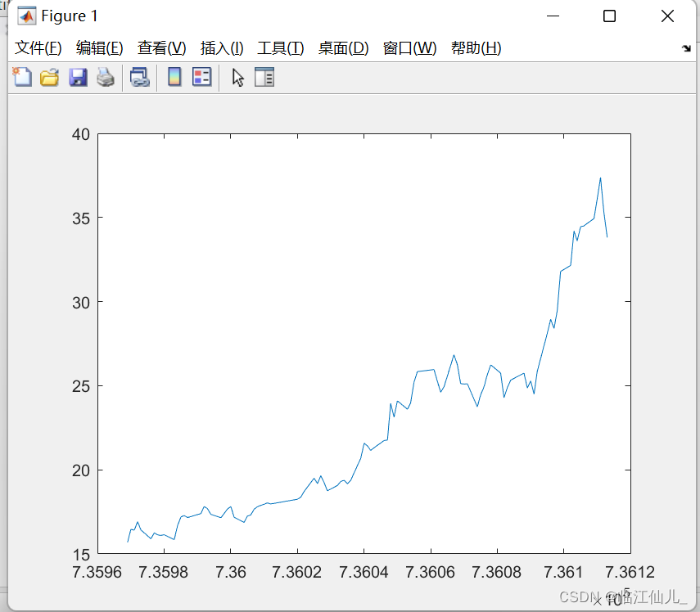Click x-axis tick label 7.3598

(164, 572)
